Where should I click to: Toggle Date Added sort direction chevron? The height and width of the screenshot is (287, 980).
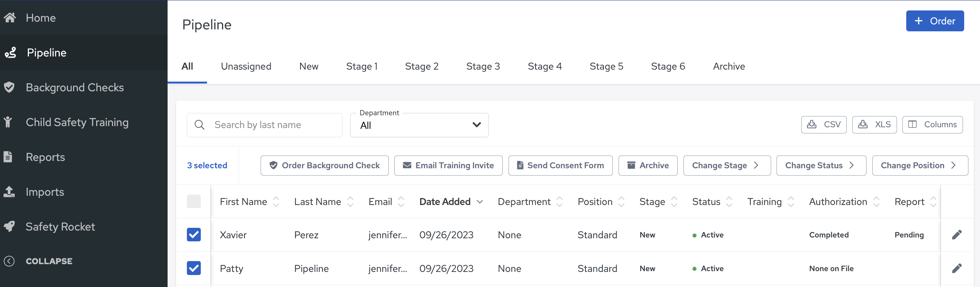480,202
